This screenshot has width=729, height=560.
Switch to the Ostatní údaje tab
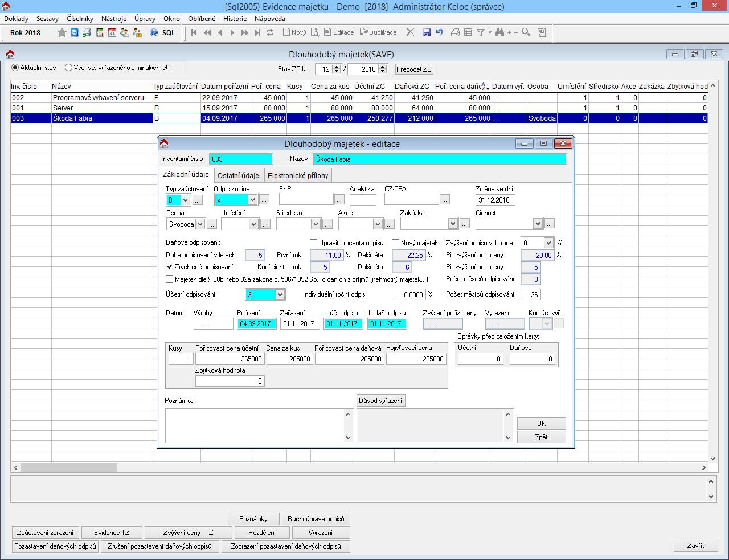click(x=237, y=175)
